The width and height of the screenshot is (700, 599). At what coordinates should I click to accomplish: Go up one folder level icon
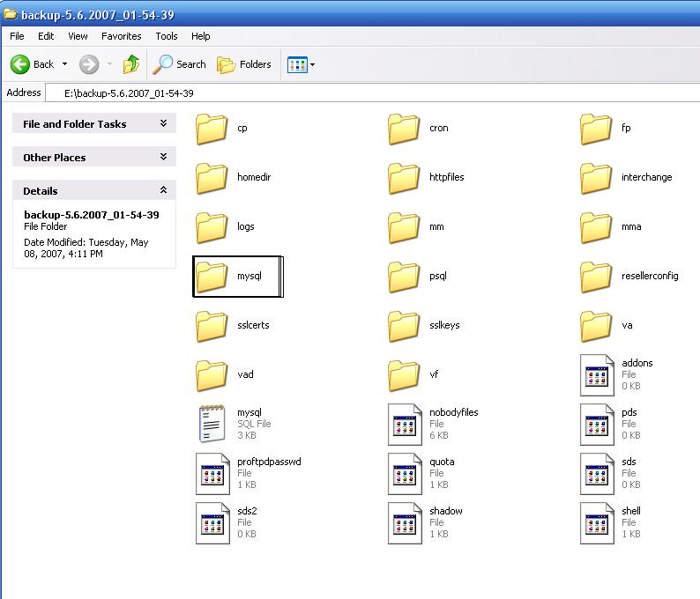coord(130,64)
